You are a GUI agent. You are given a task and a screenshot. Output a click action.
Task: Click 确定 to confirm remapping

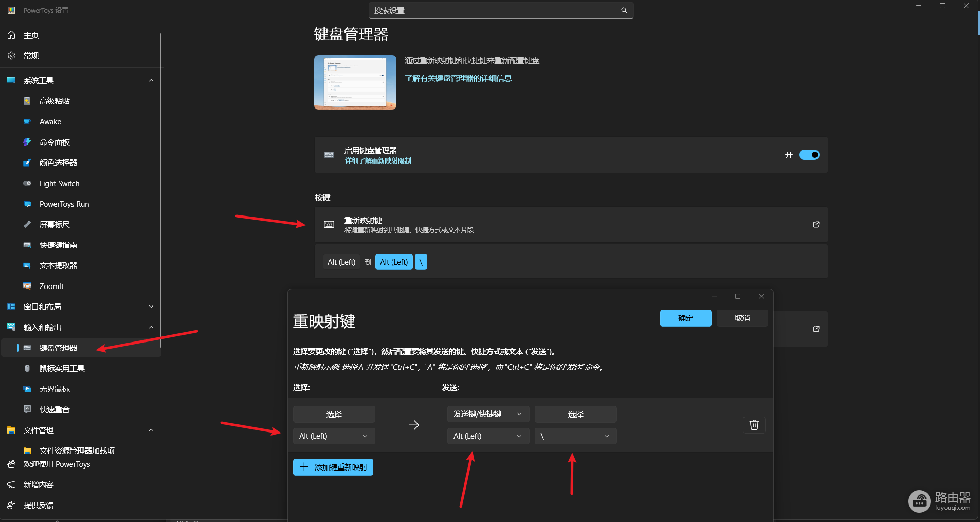[x=686, y=318]
